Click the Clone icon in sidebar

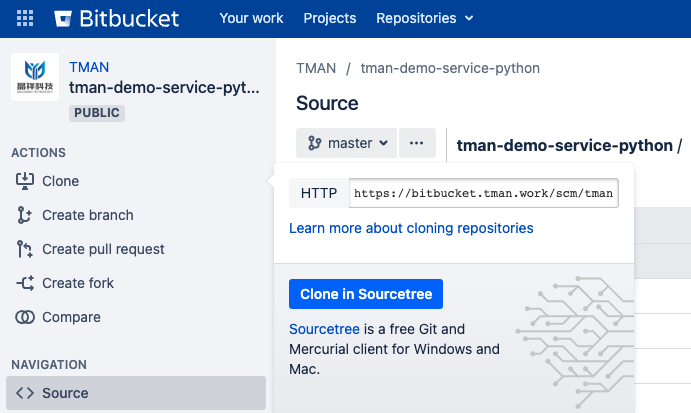coord(25,181)
